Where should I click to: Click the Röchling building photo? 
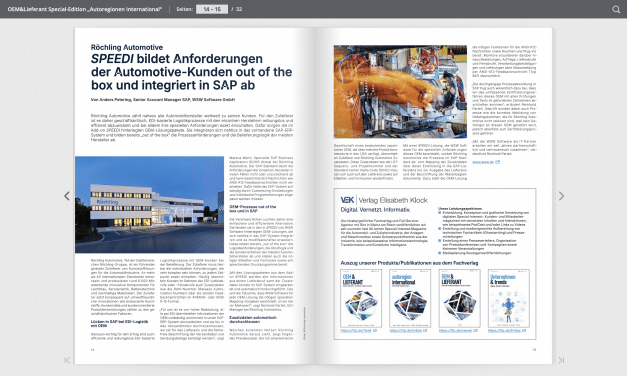[x=150, y=204]
